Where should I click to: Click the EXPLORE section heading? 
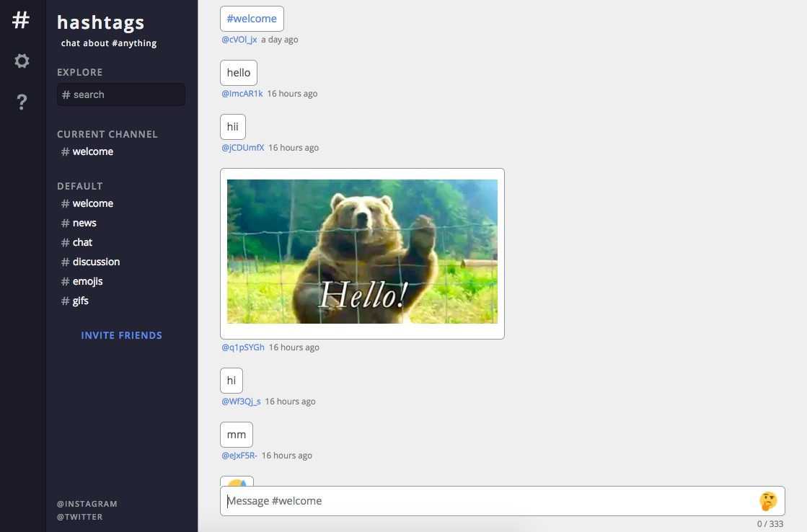pos(80,73)
